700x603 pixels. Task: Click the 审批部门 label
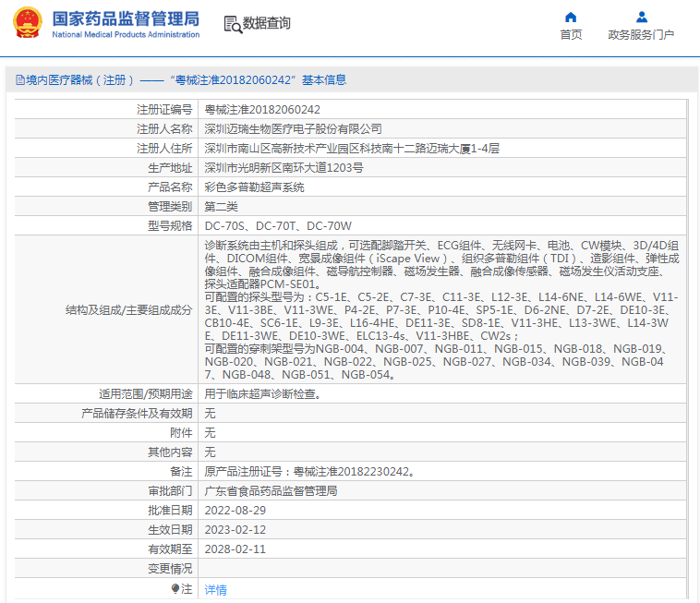click(170, 491)
